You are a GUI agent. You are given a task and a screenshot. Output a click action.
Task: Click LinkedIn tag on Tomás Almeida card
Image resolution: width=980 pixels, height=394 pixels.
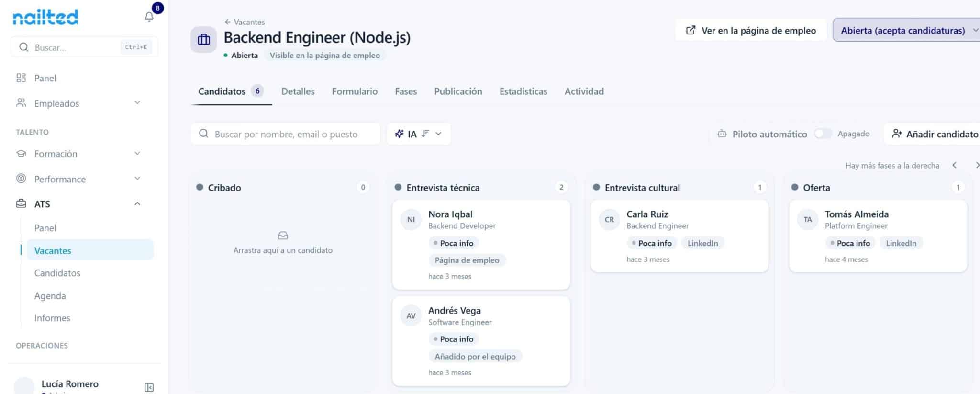point(901,243)
